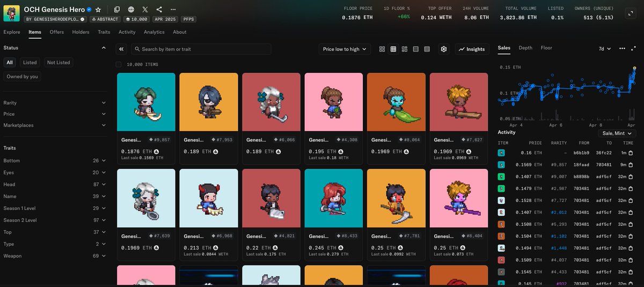Open the collection website globe icon
Viewport: 644px width, 287px height.
pos(131,10)
